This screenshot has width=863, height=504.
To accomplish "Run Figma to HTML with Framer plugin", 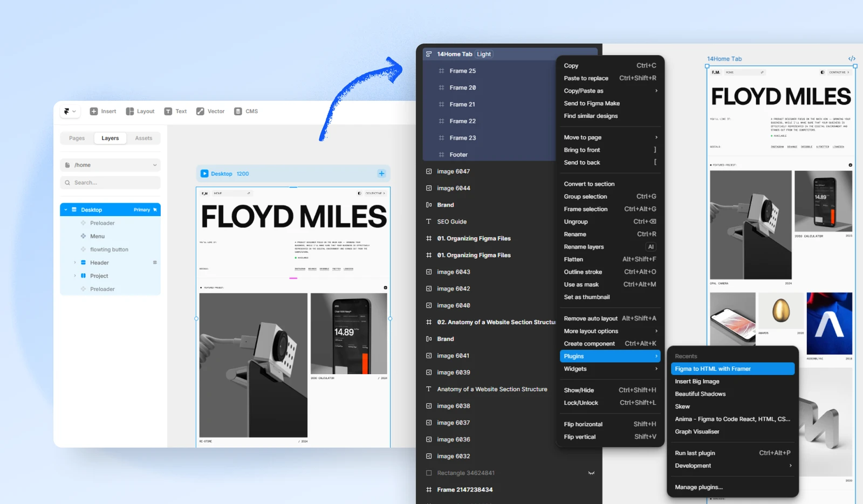I will click(x=732, y=369).
